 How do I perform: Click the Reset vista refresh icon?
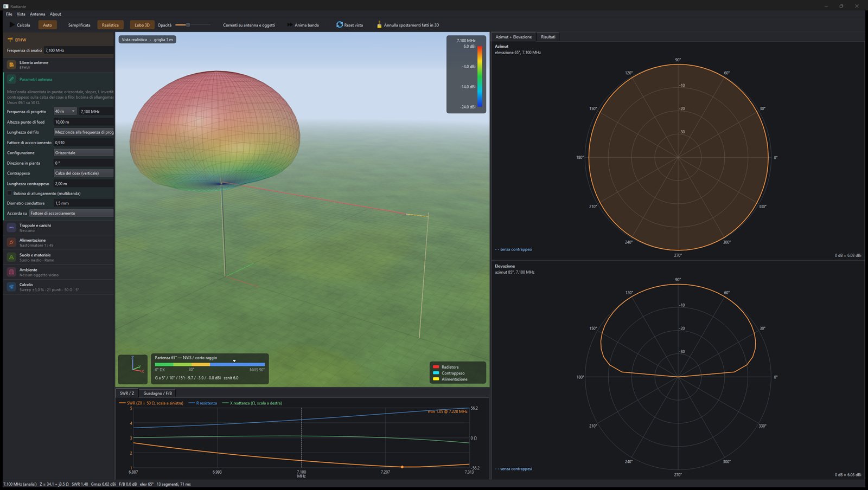point(340,25)
